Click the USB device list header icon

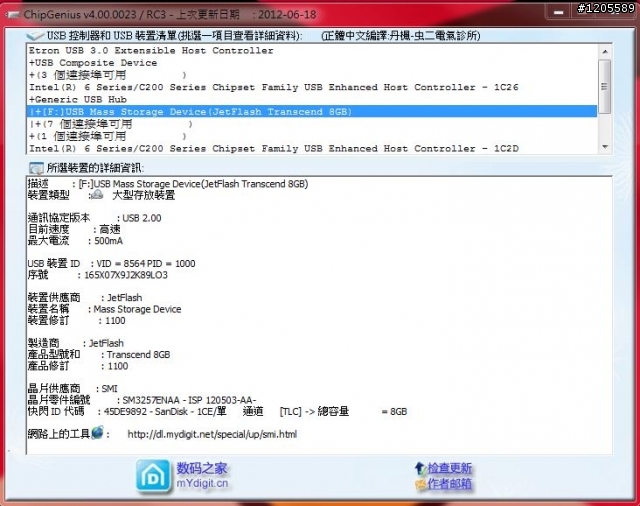(x=36, y=36)
